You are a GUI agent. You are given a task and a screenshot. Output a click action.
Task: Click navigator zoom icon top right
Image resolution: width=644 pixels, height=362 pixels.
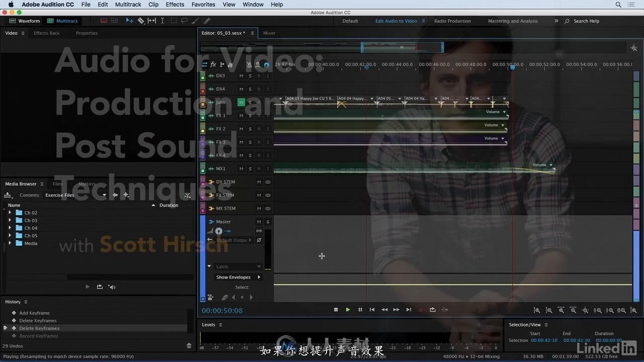click(x=634, y=48)
